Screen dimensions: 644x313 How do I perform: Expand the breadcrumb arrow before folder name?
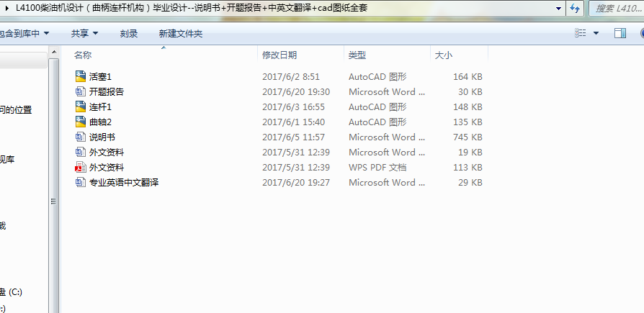point(7,8)
